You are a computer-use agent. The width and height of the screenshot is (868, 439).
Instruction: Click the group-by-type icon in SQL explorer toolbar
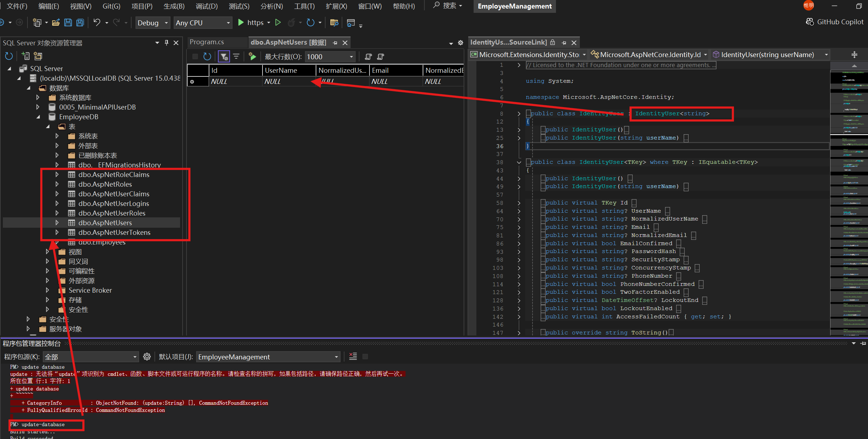pos(38,56)
